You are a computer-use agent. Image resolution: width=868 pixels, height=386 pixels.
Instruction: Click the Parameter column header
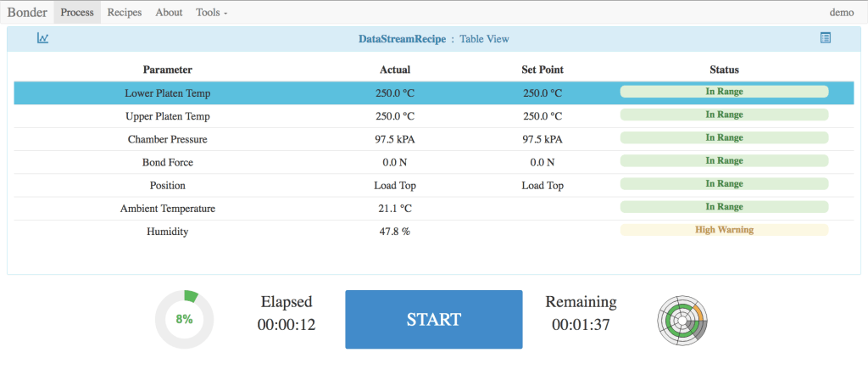point(168,70)
